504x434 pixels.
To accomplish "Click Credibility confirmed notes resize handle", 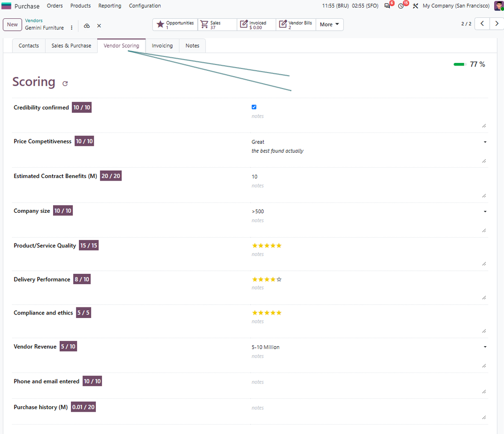I will [484, 126].
